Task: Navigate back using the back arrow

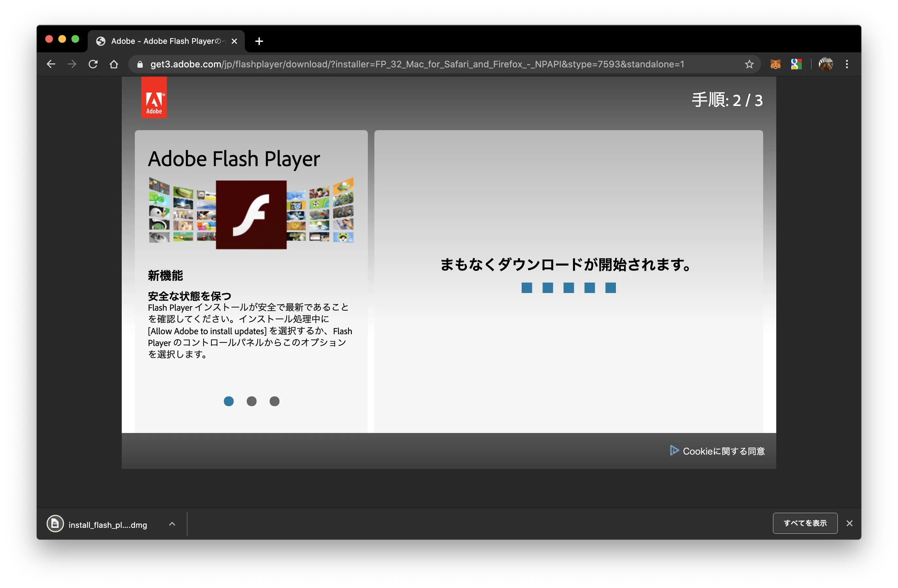Action: coord(51,64)
